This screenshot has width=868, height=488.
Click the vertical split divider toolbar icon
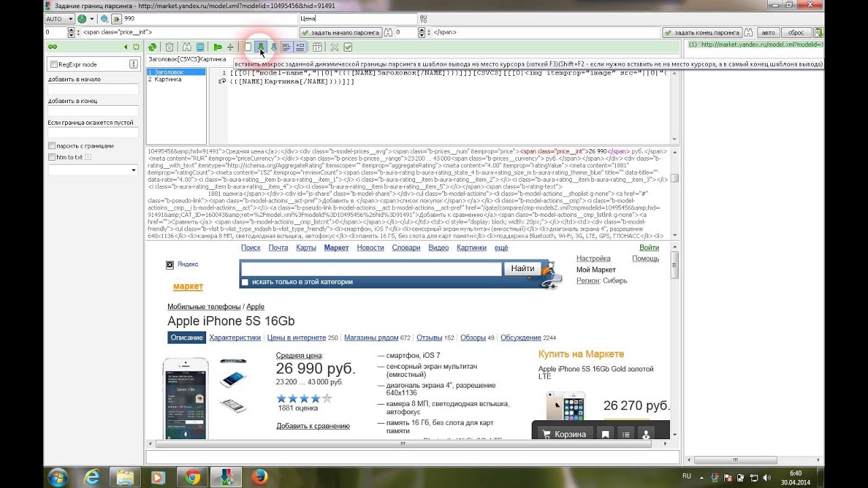[231, 47]
